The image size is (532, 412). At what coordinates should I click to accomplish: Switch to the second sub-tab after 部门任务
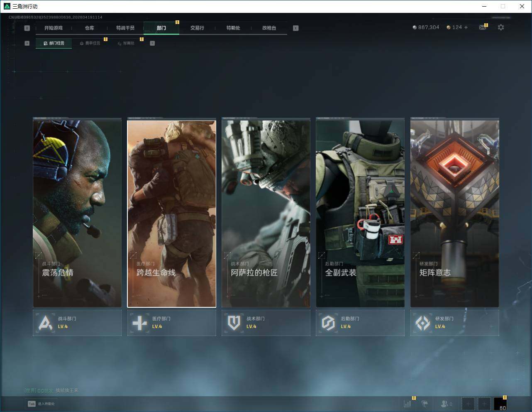point(90,43)
